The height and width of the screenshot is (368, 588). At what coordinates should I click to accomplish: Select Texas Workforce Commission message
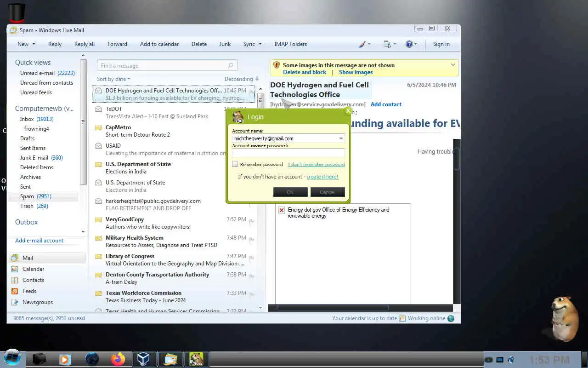pos(174,297)
